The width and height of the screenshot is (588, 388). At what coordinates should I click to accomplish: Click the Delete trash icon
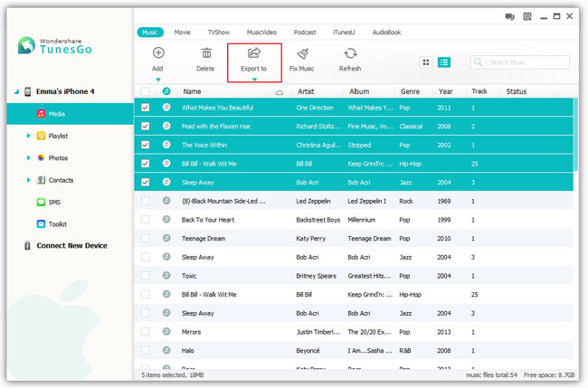click(x=206, y=53)
